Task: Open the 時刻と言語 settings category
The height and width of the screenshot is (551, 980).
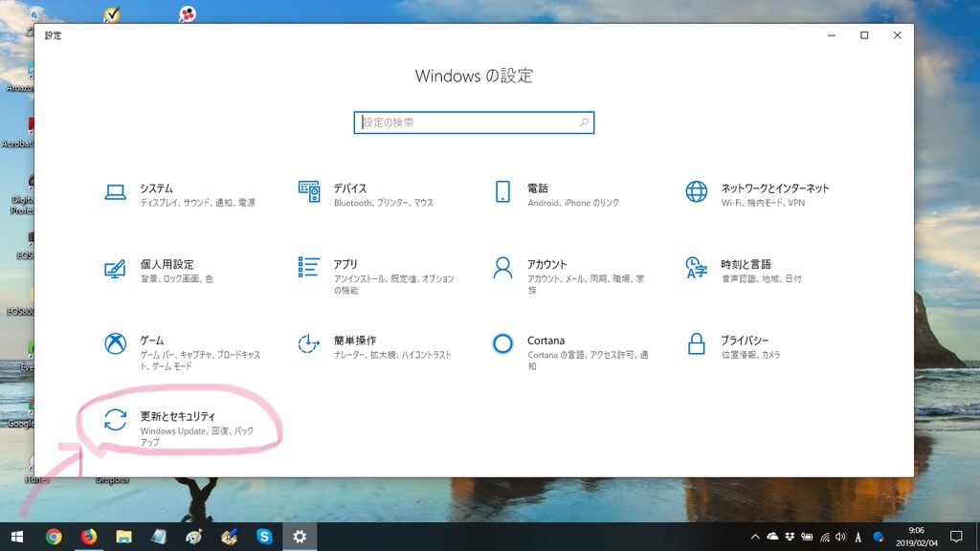Action: pyautogui.click(x=743, y=271)
